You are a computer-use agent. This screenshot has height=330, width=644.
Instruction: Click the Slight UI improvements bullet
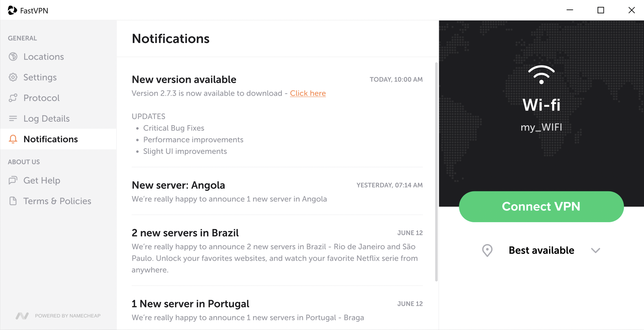point(185,151)
